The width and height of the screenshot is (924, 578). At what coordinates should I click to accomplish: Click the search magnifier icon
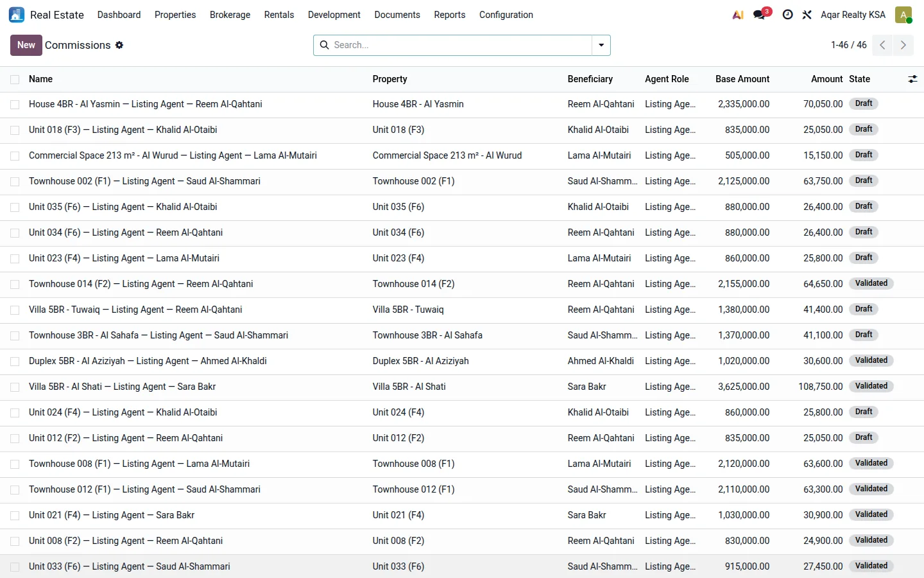click(x=325, y=45)
